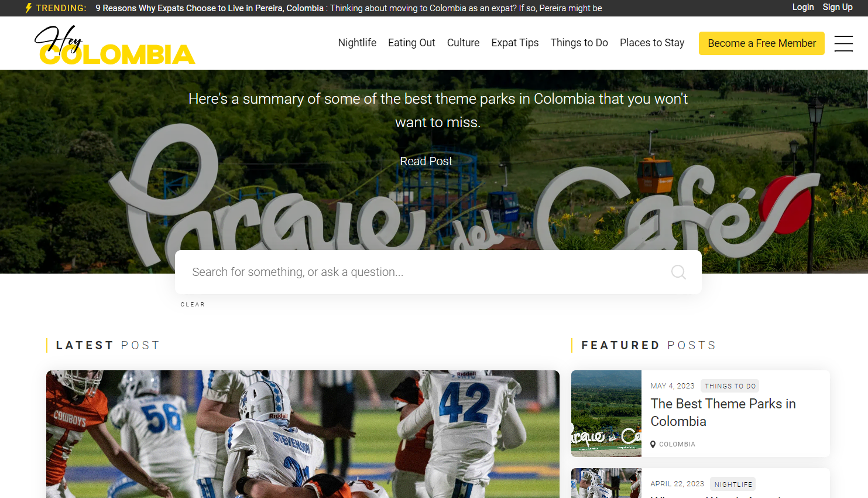Select Culture in the navigation bar
The image size is (868, 498).
(463, 43)
